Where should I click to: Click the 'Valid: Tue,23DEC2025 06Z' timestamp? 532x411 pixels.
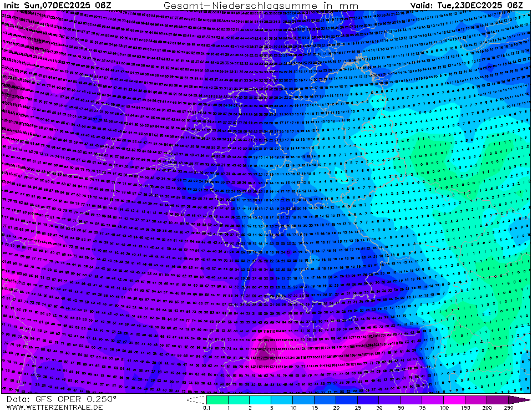click(x=467, y=5)
